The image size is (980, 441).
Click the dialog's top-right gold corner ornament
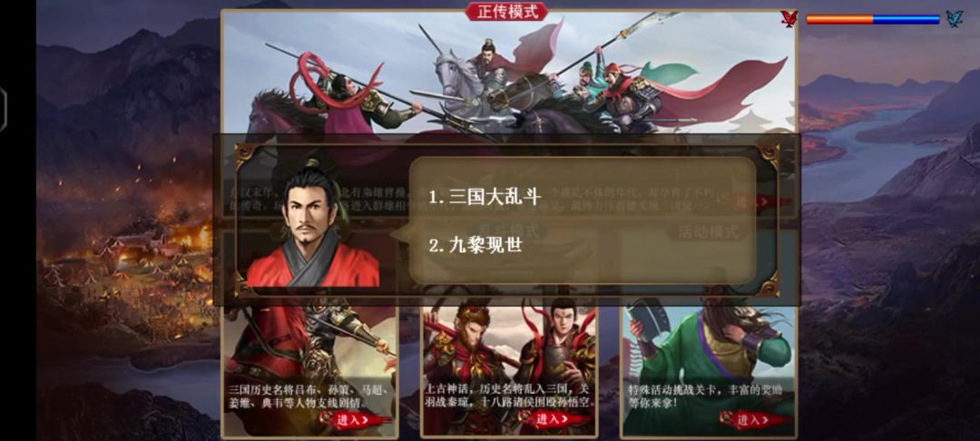pyautogui.click(x=769, y=155)
